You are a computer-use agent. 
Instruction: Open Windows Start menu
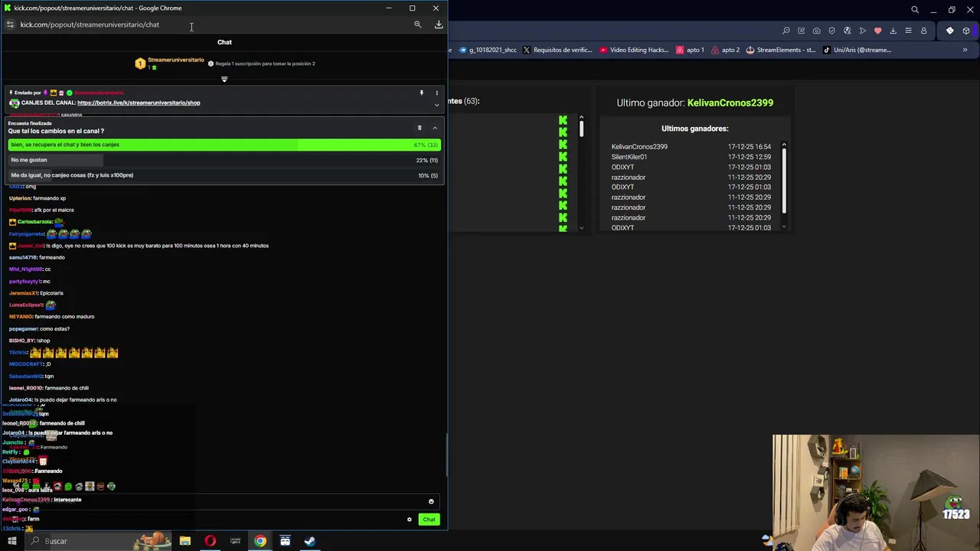point(12,541)
